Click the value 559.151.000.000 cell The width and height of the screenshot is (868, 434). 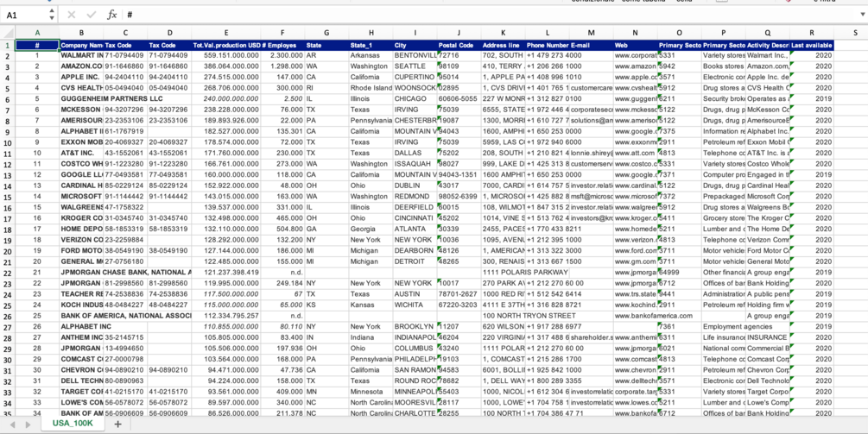(226, 55)
